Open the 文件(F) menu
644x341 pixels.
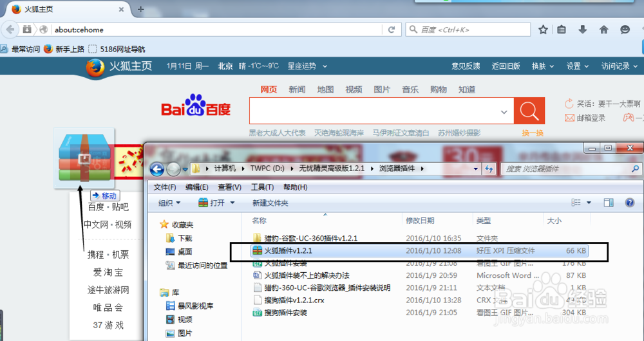[x=165, y=187]
